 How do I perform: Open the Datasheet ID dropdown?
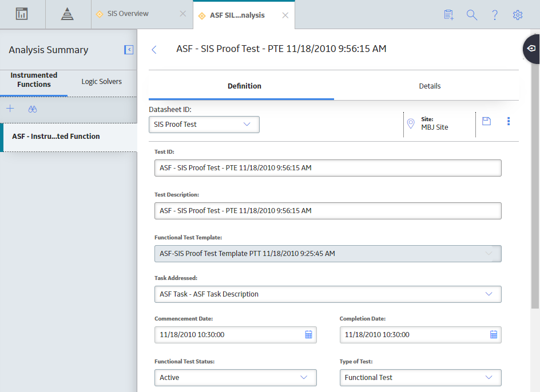click(x=204, y=124)
